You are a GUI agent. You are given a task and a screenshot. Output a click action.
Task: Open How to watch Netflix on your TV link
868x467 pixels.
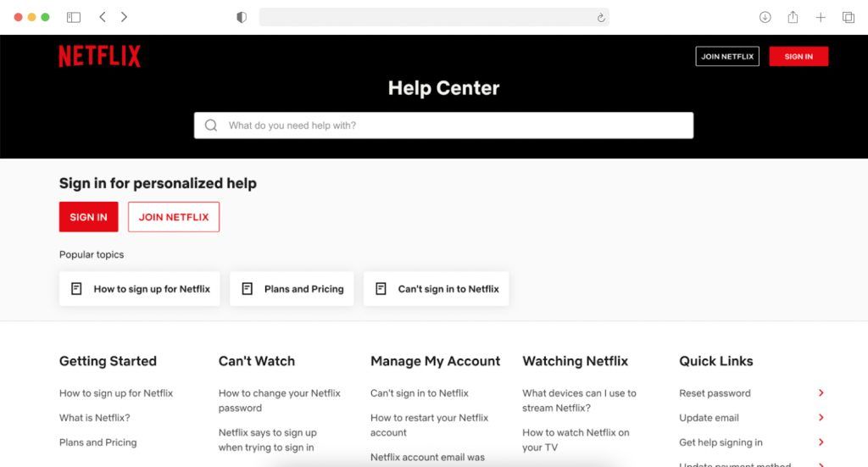576,440
